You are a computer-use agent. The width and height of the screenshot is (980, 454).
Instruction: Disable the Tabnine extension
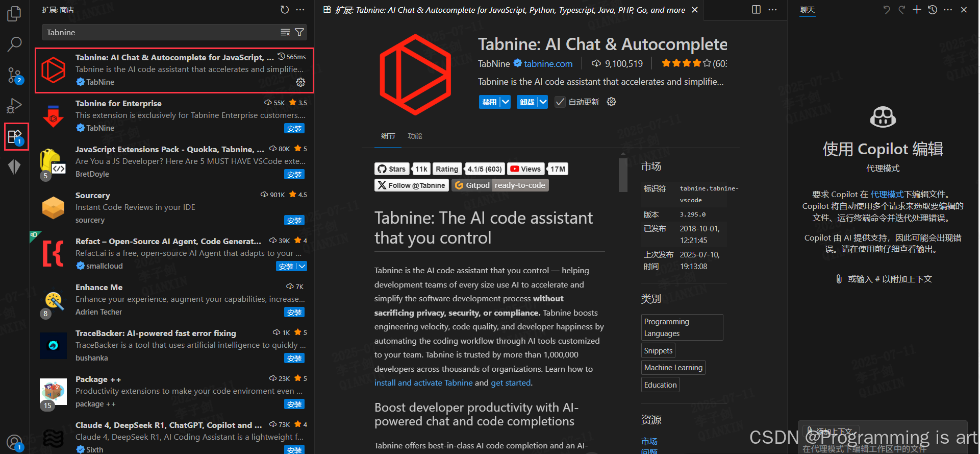(489, 102)
